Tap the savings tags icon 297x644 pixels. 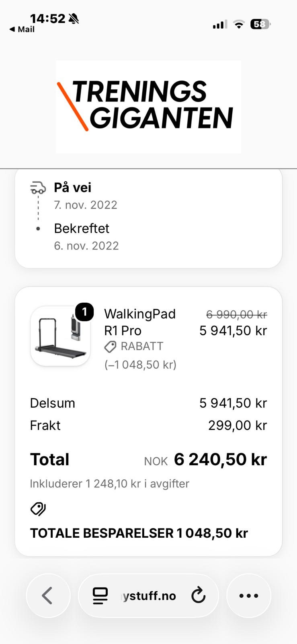[x=38, y=509]
